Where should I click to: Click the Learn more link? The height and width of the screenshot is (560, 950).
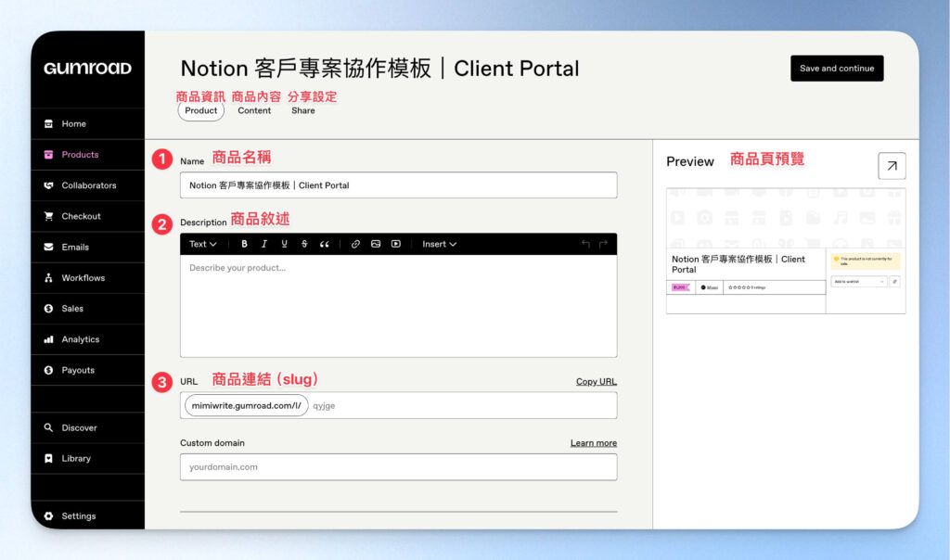594,443
